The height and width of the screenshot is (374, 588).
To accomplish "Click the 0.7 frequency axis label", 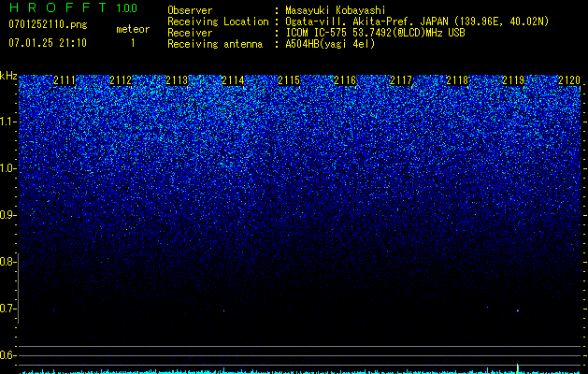I will click(x=7, y=309).
